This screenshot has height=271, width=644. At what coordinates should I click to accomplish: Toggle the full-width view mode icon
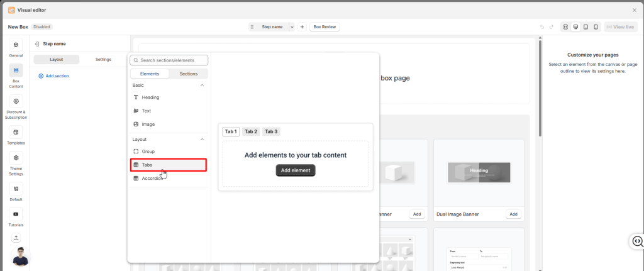(565, 27)
